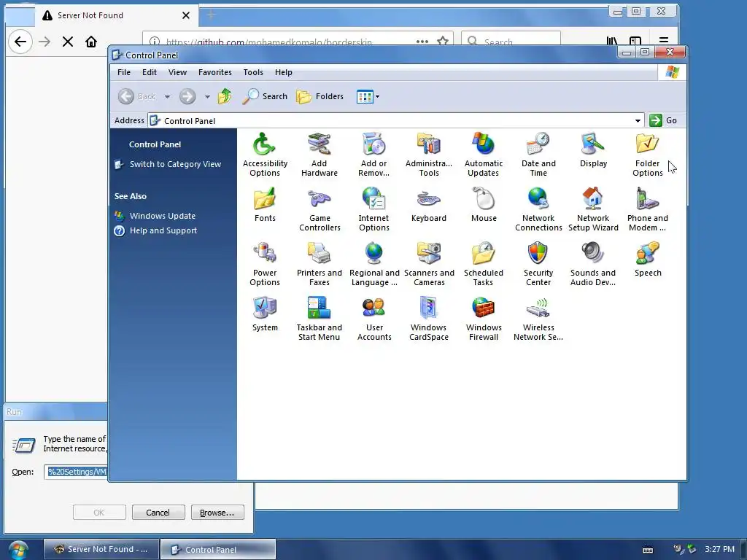
Task: Open User Accounts icon
Action: pyautogui.click(x=374, y=319)
